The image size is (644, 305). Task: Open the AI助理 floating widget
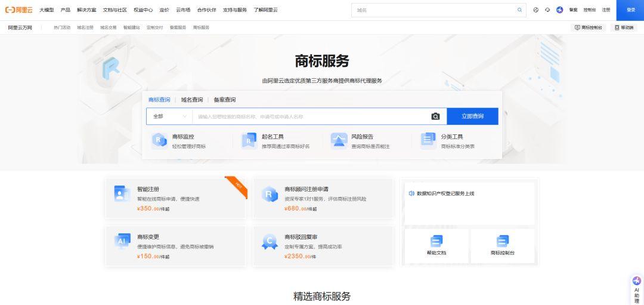click(x=637, y=290)
